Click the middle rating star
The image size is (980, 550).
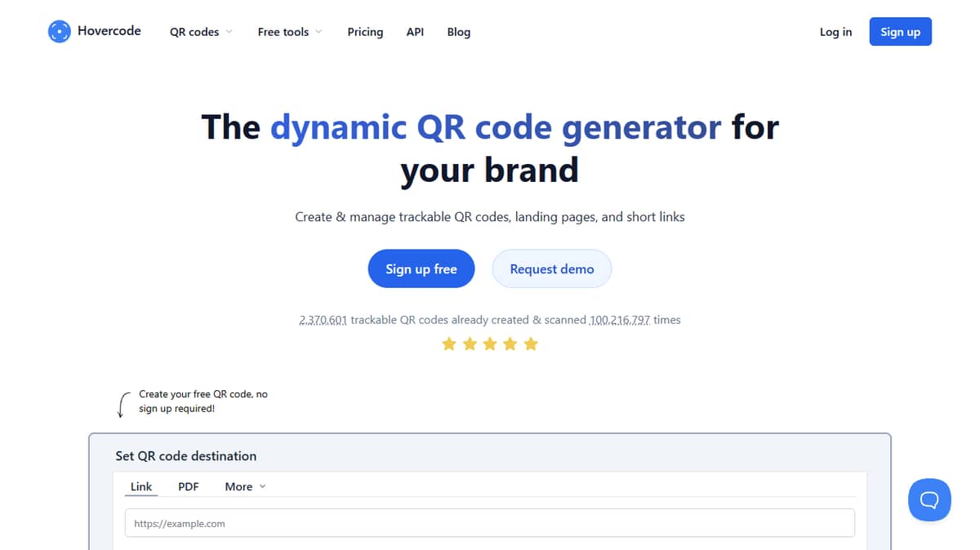tap(490, 344)
